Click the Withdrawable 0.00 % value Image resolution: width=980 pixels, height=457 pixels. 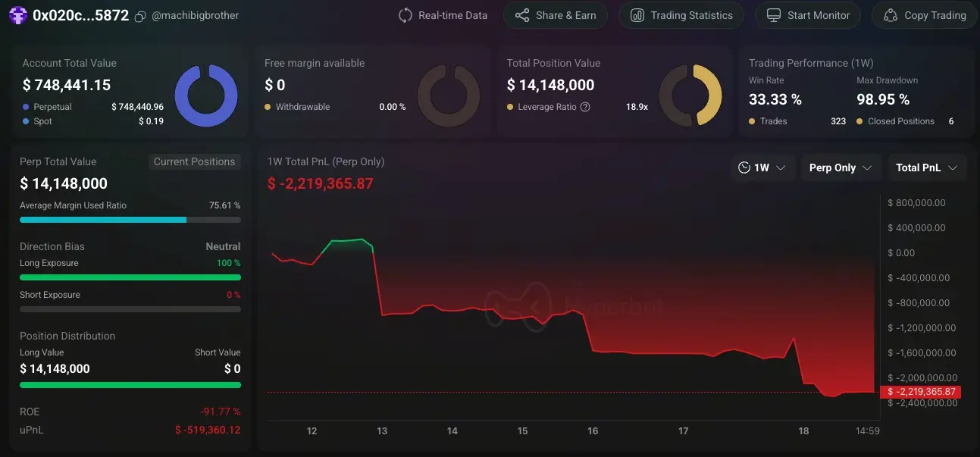[393, 107]
